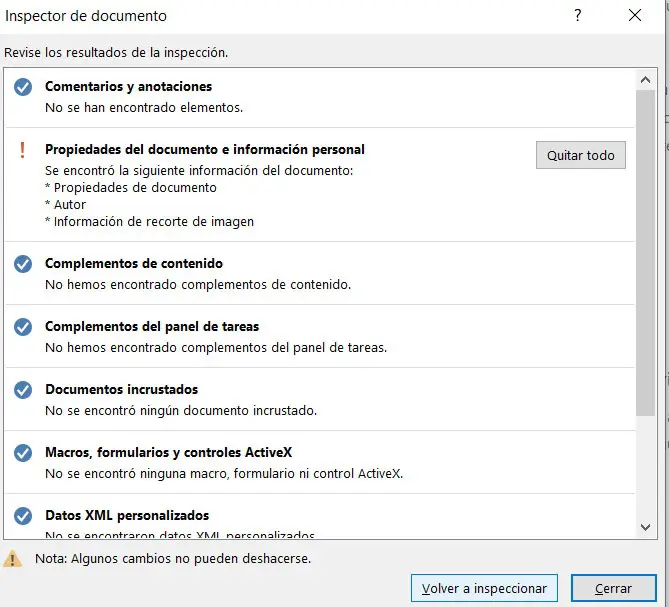669x607 pixels.
Task: Click the yellow warning triangle by Nota
Action: pos(13,558)
